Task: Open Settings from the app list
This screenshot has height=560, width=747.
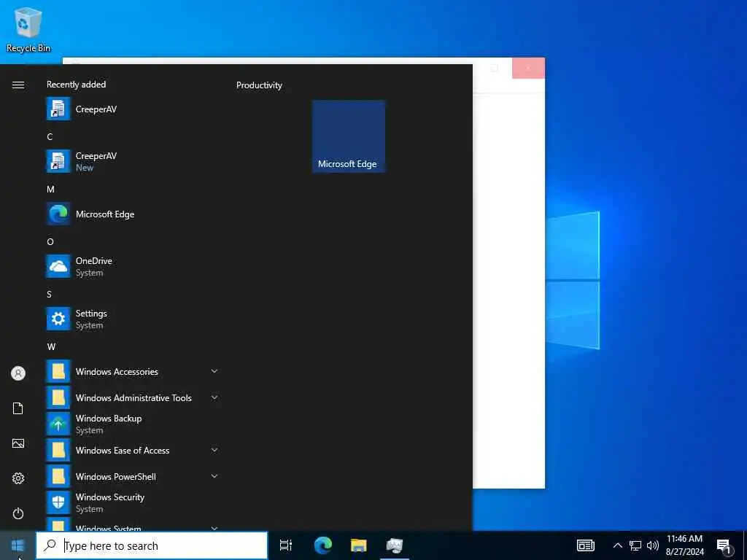Action: point(133,319)
